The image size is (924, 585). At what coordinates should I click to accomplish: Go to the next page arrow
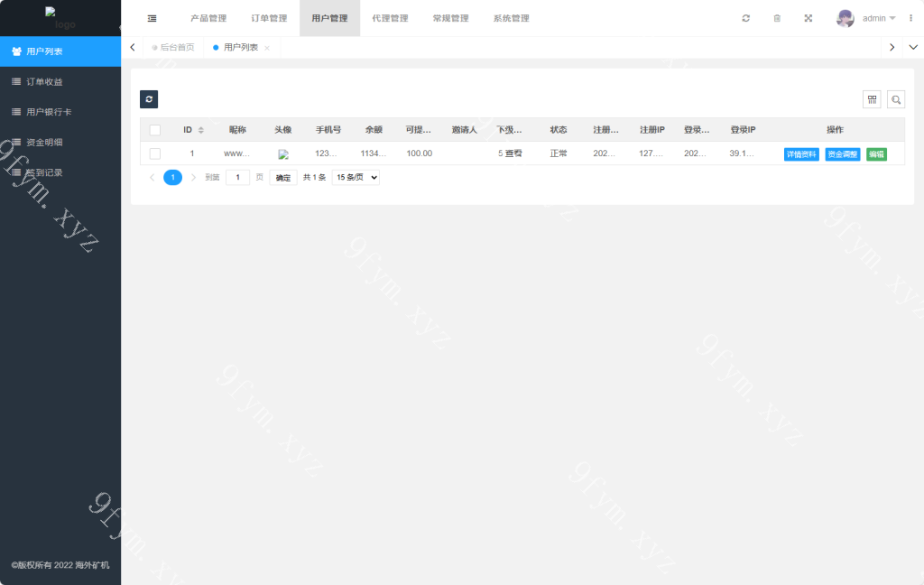click(193, 178)
